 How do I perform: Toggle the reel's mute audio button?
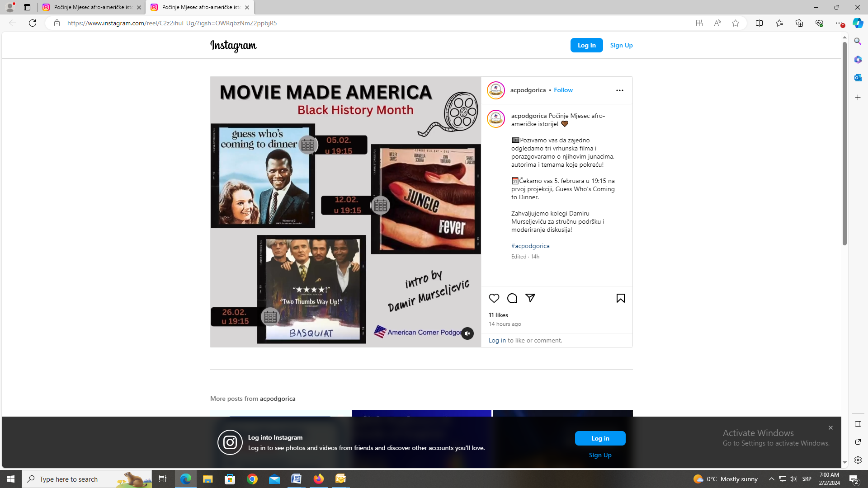pos(467,333)
